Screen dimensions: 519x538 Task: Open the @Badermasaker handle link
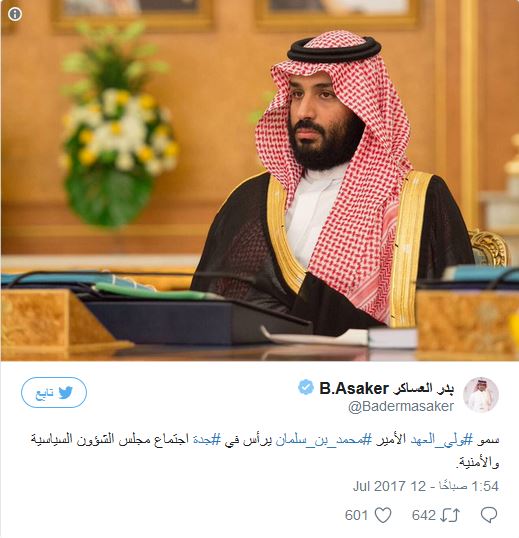[x=401, y=406]
